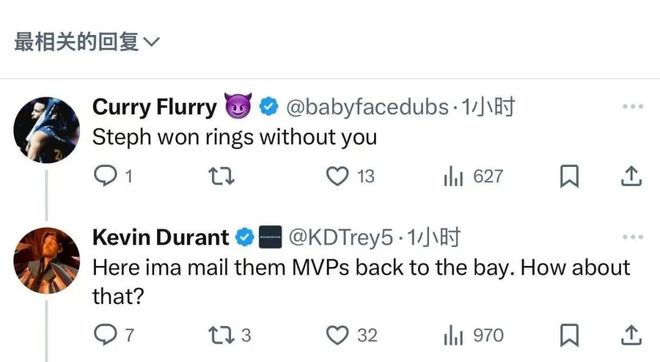View analytics showing 970 views
The width and height of the screenshot is (660, 362).
tap(473, 335)
